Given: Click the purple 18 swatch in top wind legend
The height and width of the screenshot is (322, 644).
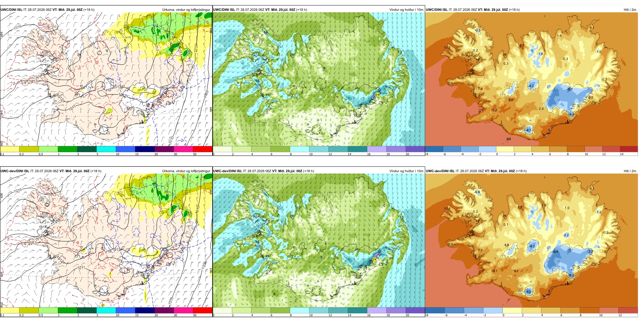Looking at the screenshot, I should pos(396,149).
